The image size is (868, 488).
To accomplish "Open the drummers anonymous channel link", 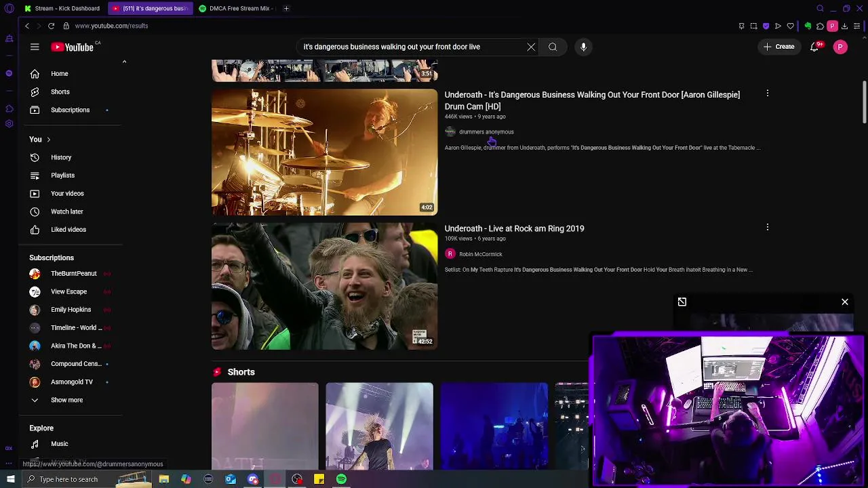I will pos(486,132).
